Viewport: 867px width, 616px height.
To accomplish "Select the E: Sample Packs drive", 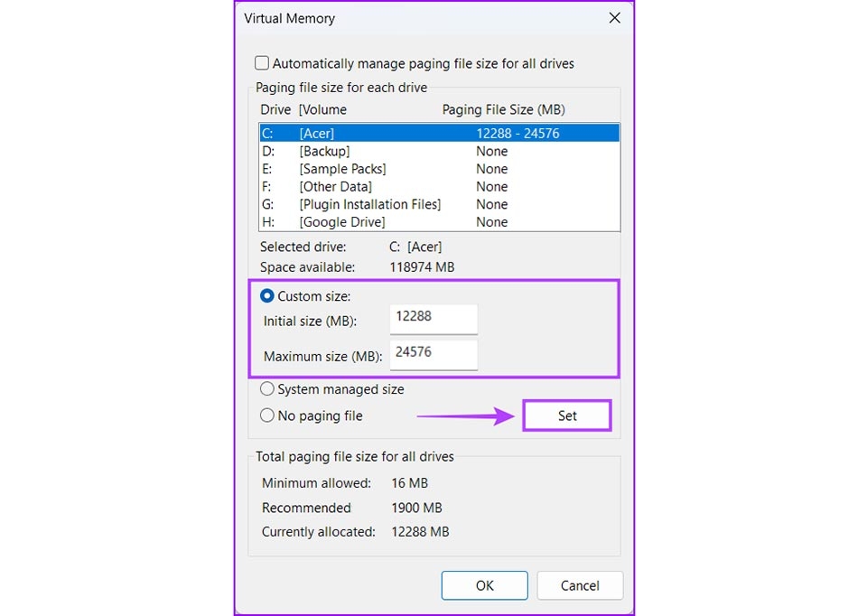I will tap(361, 169).
